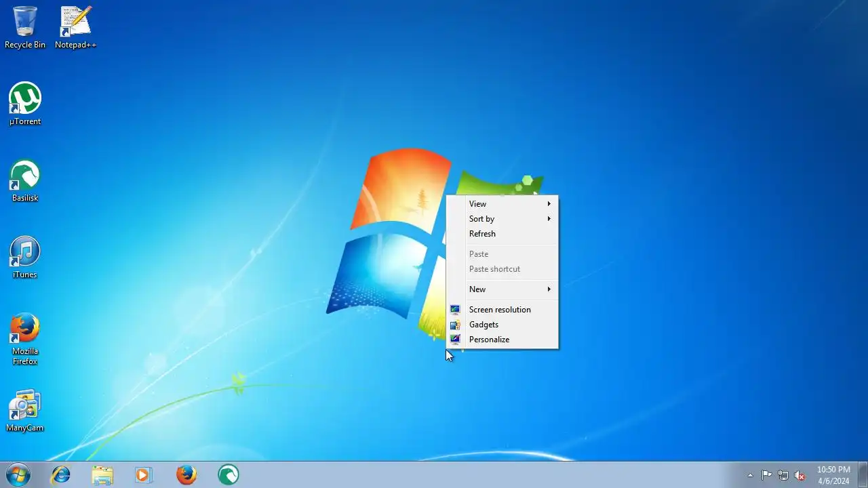Launch Windows Media Player from taskbar
The width and height of the screenshot is (868, 488).
tap(144, 474)
